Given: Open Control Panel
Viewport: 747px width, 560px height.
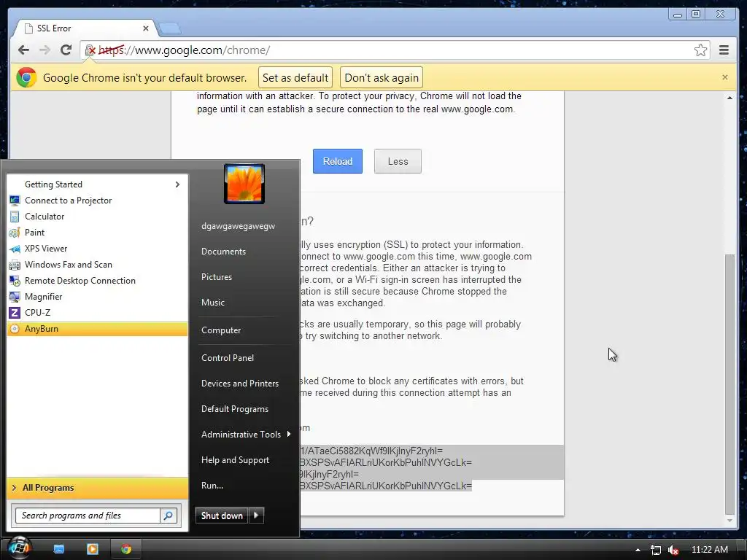Looking at the screenshot, I should pyautogui.click(x=228, y=357).
